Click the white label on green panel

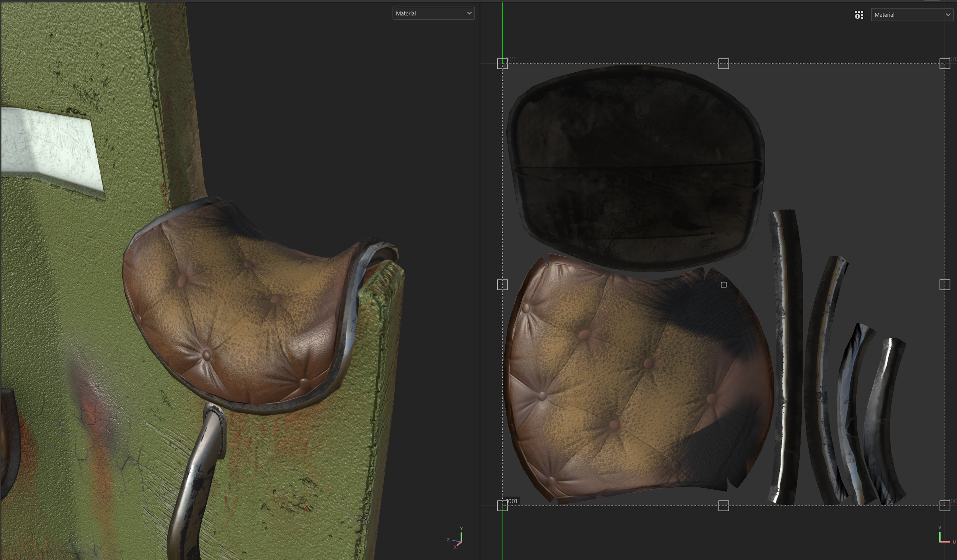pos(52,149)
